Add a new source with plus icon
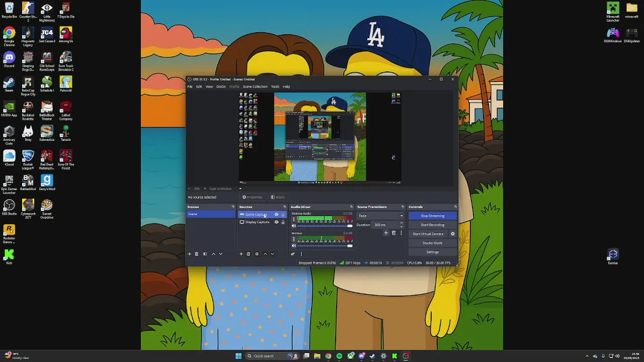Screen dimensions: 644x362 (241, 254)
